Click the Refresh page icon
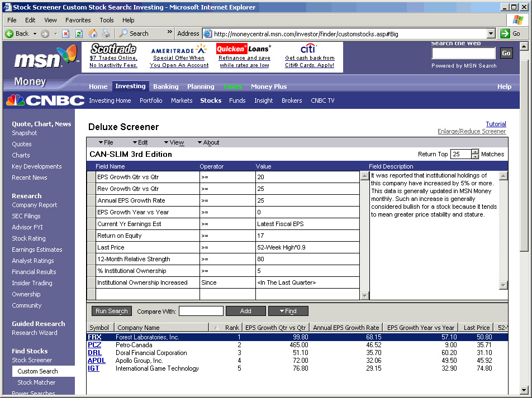The height and width of the screenshot is (398, 532). tap(79, 33)
